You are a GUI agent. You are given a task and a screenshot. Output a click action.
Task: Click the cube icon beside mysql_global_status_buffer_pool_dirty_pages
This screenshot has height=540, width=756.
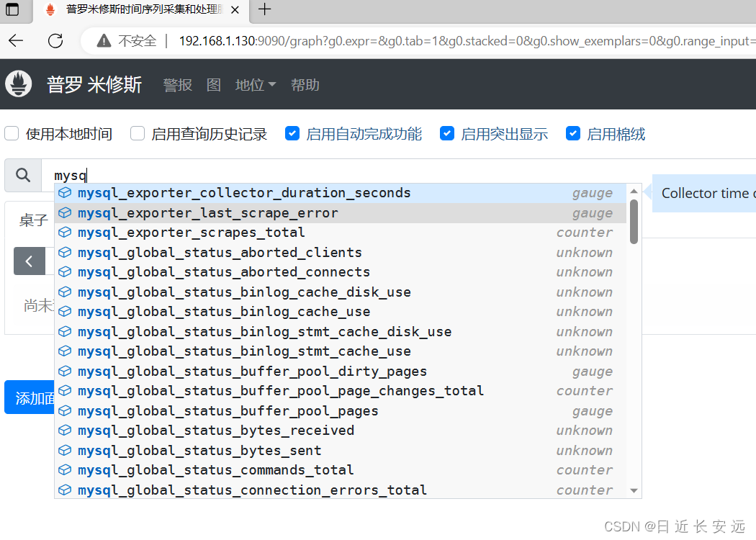pyautogui.click(x=65, y=371)
